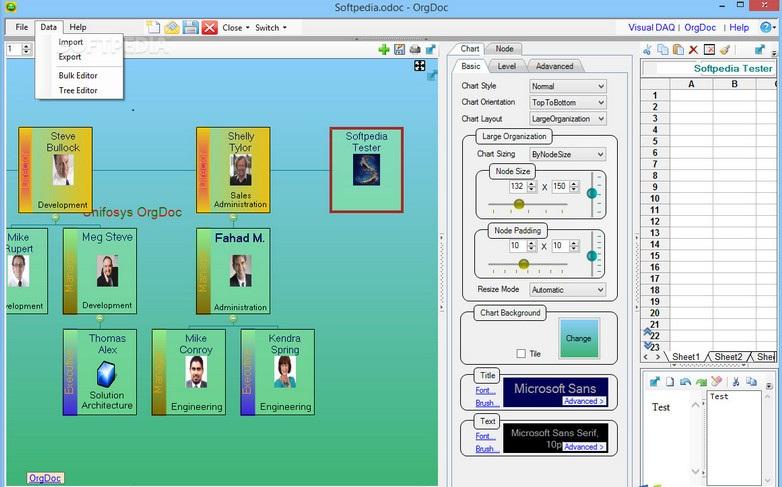Choose Import in the Data menu
Viewport: 782px width, 487px height.
[x=71, y=42]
